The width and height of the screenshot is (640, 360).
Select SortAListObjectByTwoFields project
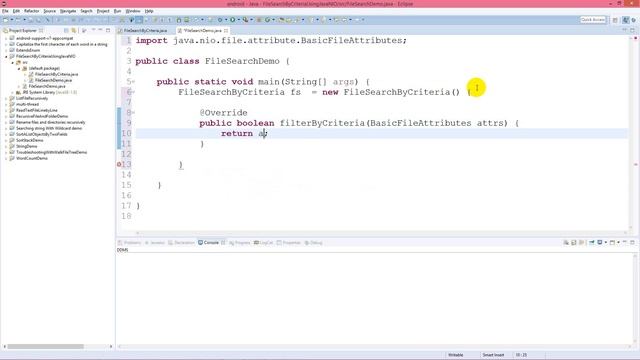41,134
